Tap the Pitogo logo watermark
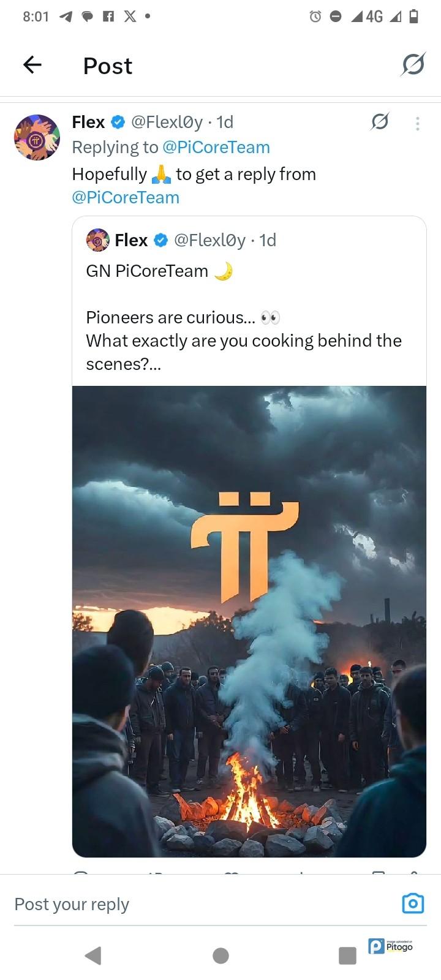441x980 pixels. (x=391, y=946)
